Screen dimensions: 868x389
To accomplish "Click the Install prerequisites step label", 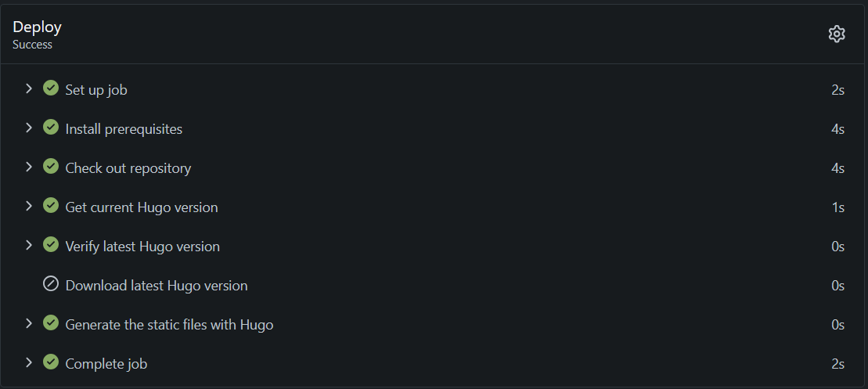I will pos(124,129).
